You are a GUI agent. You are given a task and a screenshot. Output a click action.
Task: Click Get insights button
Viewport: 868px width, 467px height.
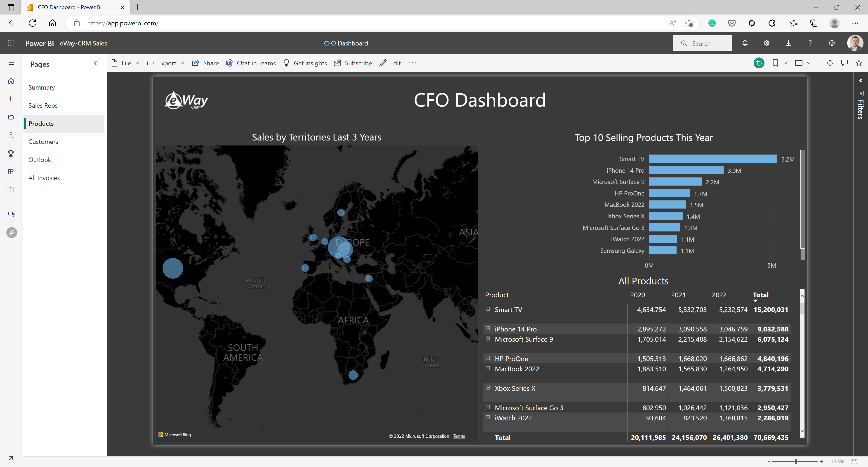305,63
